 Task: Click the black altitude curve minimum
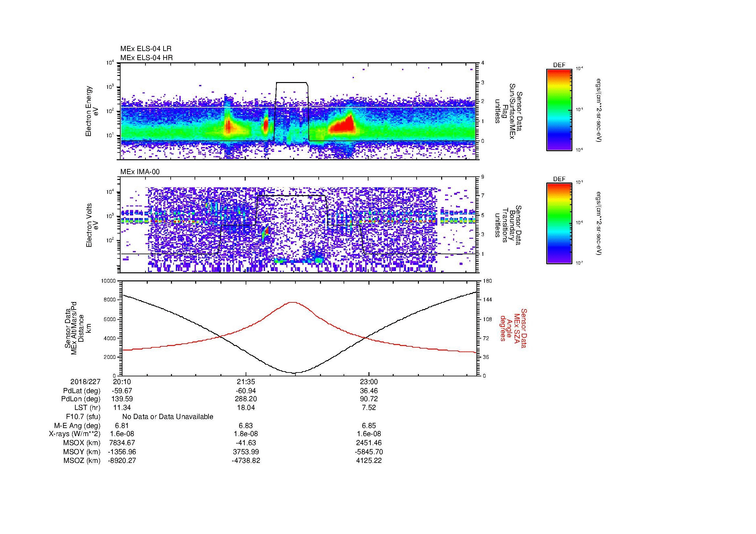click(294, 372)
